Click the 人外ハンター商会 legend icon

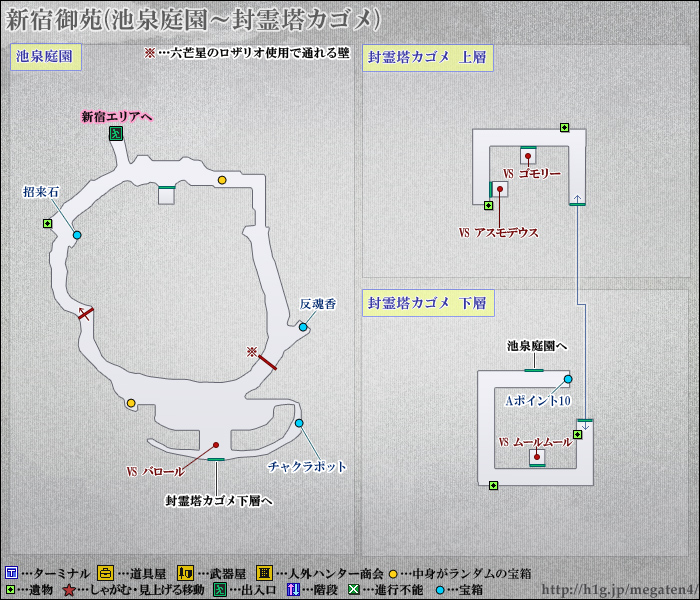pyautogui.click(x=263, y=573)
